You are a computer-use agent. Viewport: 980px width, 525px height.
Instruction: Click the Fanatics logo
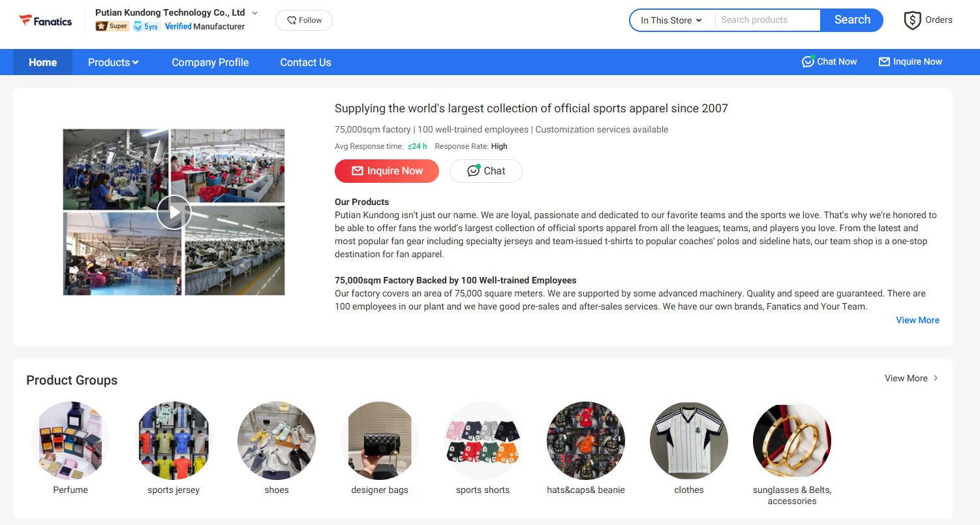coord(45,20)
